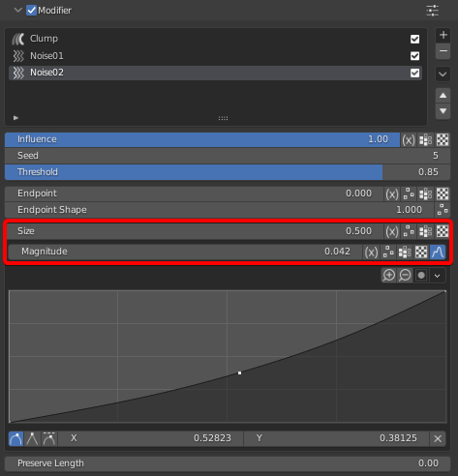Viewport: 458px width, 476px height.
Task: Toggle the Modifier panel checkbox
Action: (31, 11)
